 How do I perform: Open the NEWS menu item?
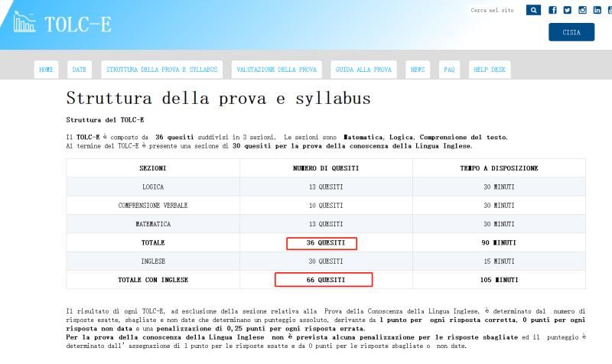point(418,70)
